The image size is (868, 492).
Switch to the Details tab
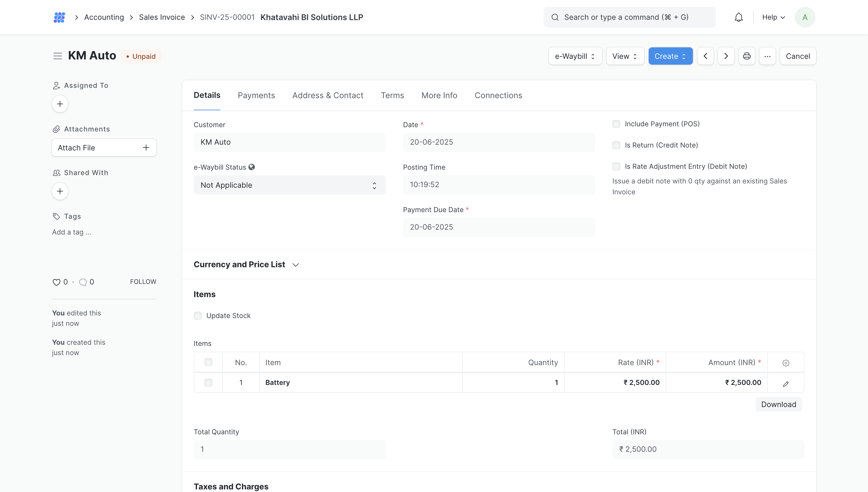(x=207, y=95)
